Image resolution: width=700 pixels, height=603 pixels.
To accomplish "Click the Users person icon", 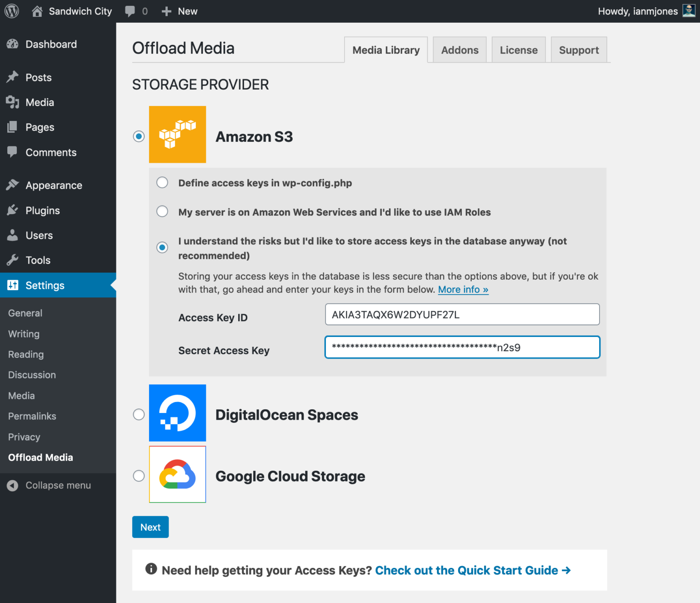I will pos(13,235).
